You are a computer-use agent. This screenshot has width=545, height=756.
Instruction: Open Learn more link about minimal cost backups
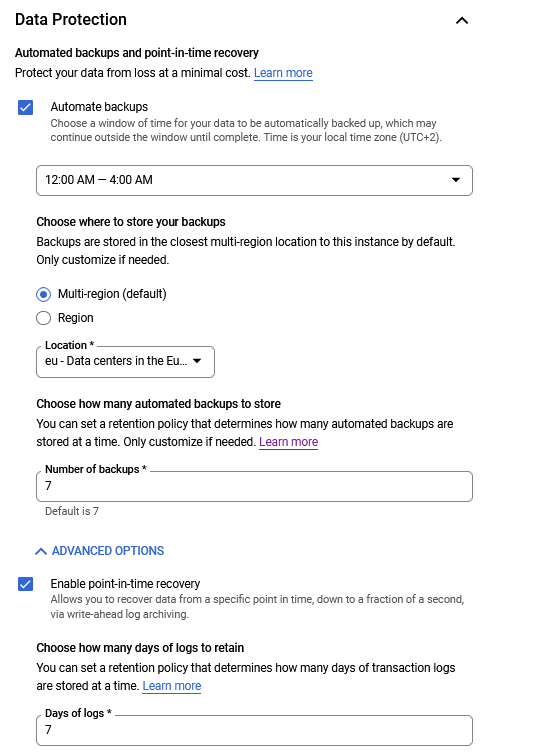pos(283,73)
